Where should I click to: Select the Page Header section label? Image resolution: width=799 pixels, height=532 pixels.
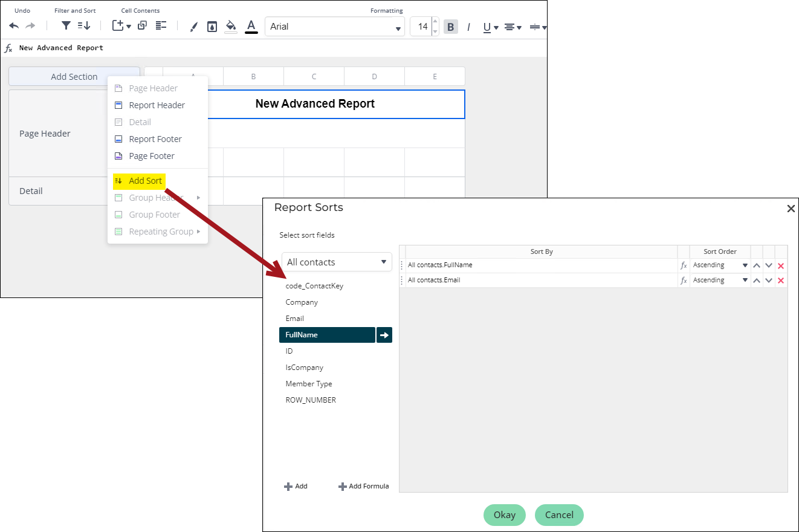pyautogui.click(x=45, y=134)
